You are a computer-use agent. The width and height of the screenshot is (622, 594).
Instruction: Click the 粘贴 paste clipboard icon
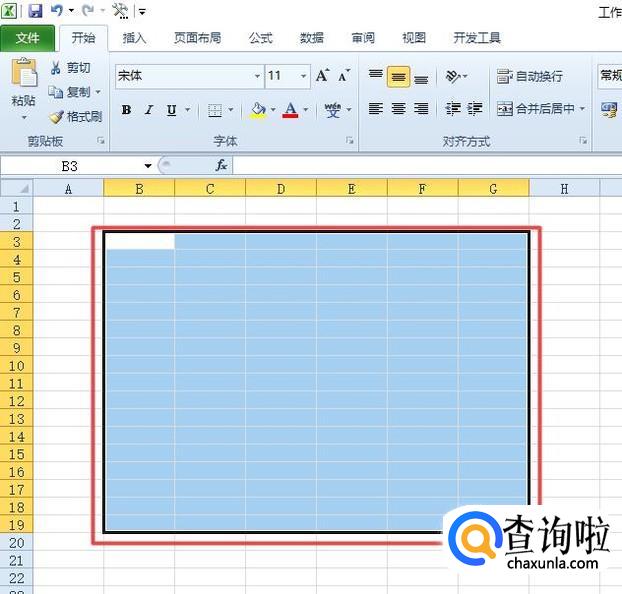(x=24, y=73)
